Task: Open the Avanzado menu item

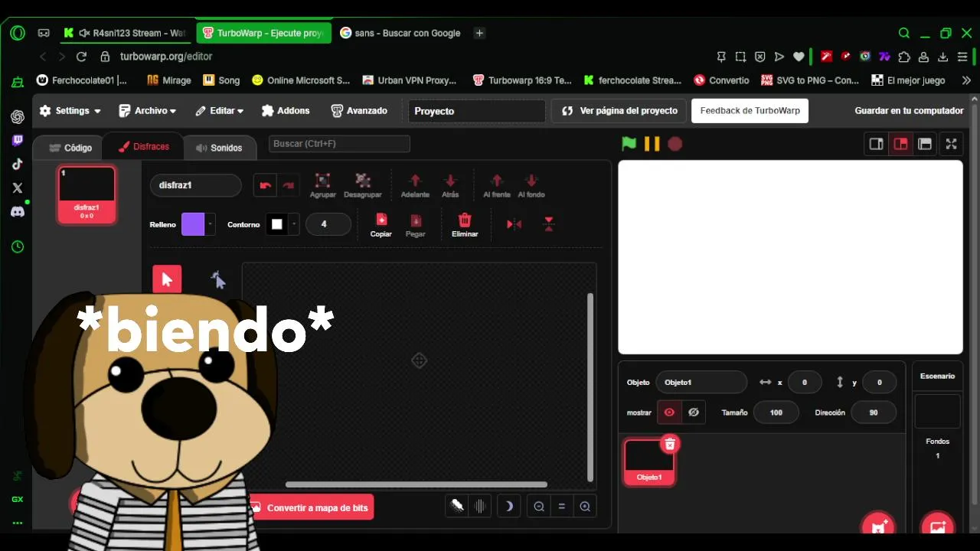Action: tap(359, 111)
